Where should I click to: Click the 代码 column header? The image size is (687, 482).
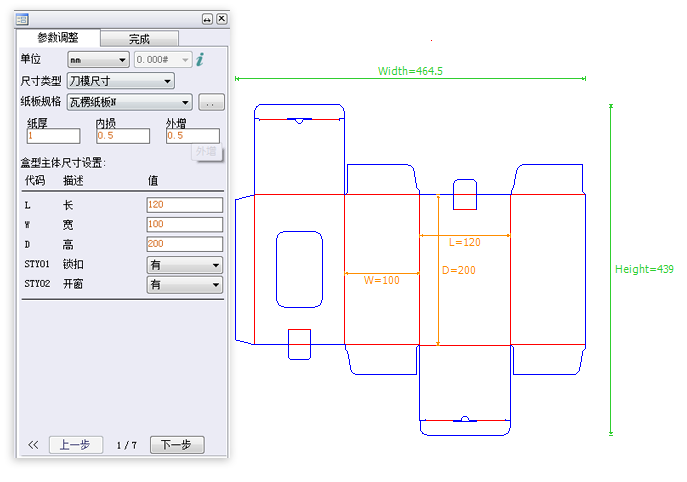click(x=35, y=180)
